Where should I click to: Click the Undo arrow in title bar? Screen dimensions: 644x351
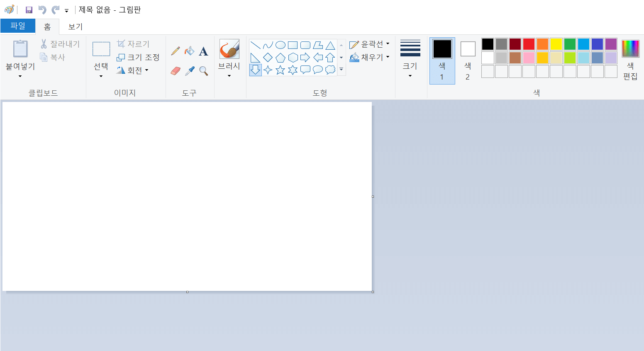coord(42,10)
